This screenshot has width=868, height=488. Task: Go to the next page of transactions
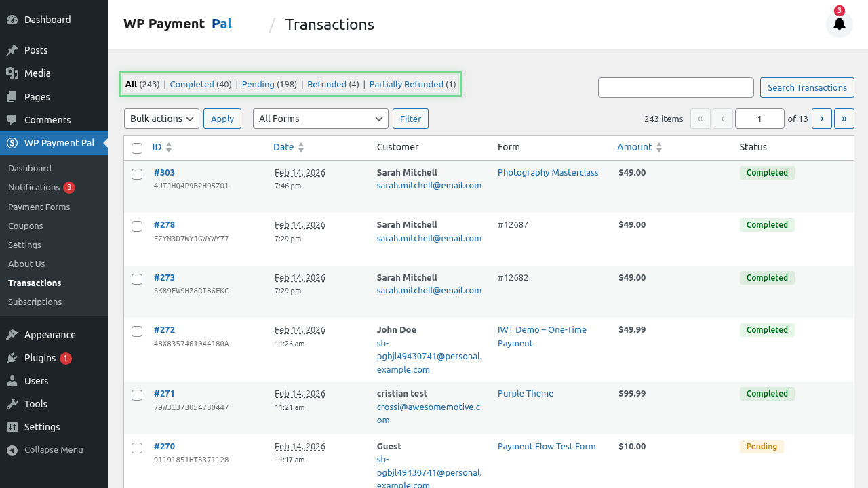coord(821,119)
